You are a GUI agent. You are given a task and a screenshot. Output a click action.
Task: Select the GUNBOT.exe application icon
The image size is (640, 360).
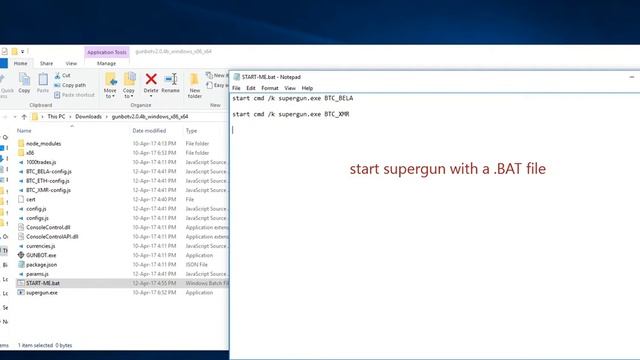tap(21, 255)
